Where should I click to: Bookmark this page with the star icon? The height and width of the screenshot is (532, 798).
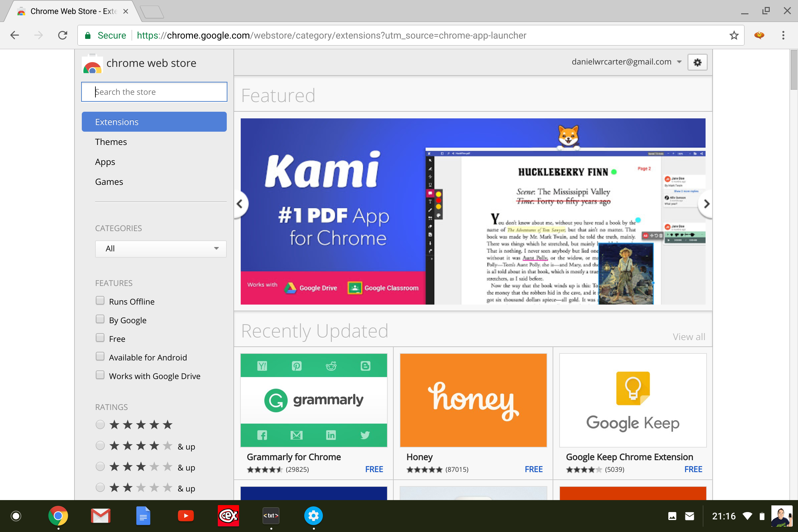(x=734, y=35)
